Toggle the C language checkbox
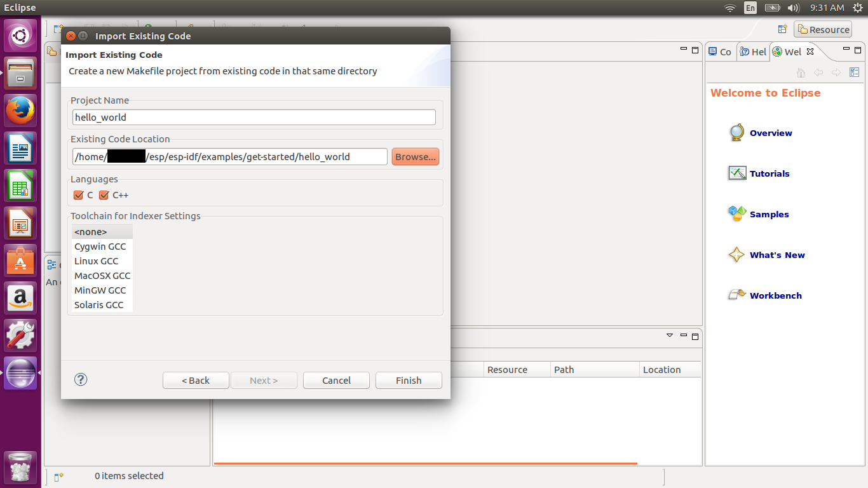This screenshot has width=868, height=488. 79,195
